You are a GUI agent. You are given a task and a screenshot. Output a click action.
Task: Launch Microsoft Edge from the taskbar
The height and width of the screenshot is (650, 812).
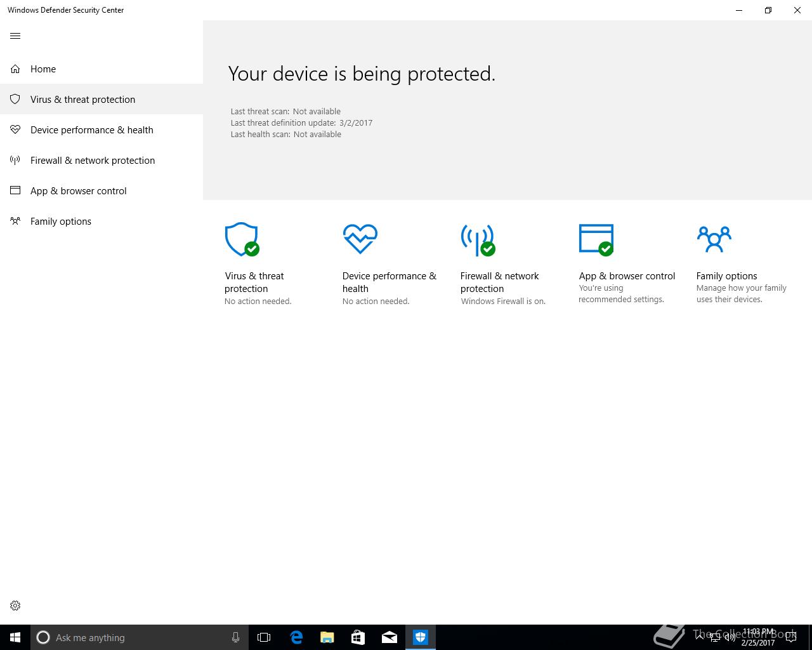[296, 637]
